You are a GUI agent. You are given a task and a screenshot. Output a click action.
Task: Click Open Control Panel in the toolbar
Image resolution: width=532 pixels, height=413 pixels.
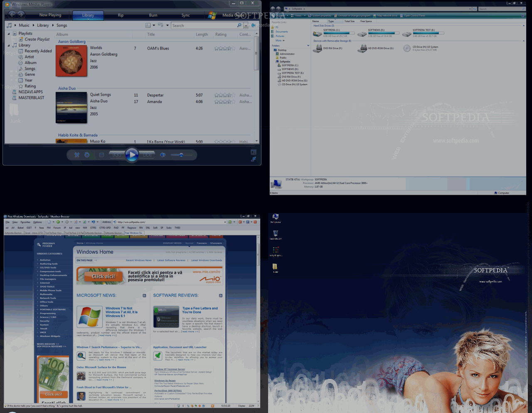click(x=413, y=16)
